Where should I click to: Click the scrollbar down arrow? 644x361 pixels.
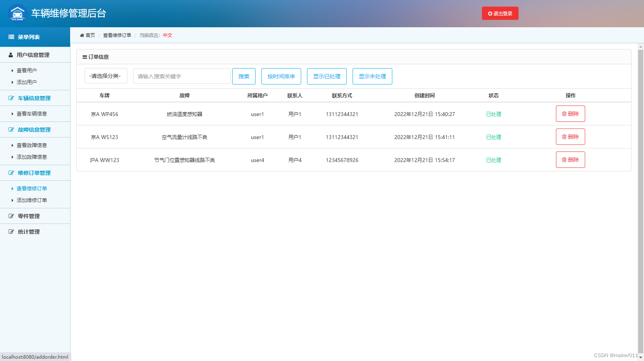(640, 357)
